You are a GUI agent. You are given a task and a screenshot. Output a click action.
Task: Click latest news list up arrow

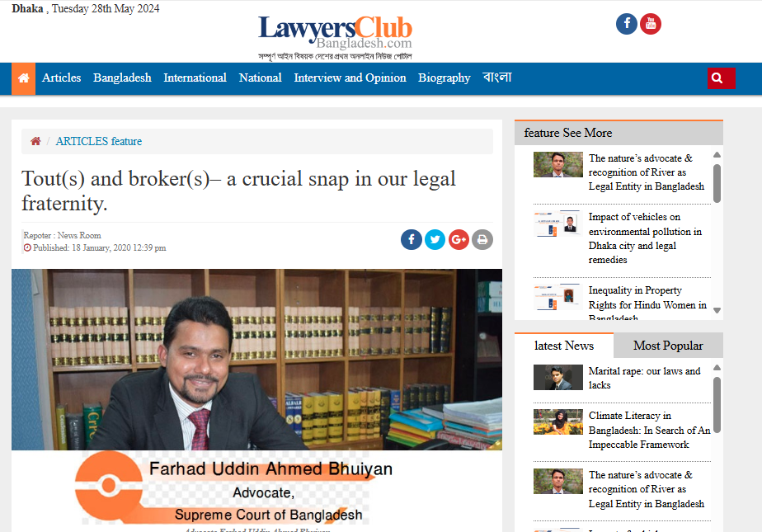tap(717, 368)
